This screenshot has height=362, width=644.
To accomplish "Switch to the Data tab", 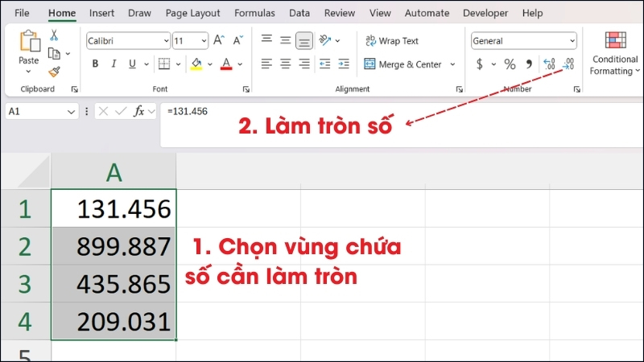I will [x=299, y=13].
